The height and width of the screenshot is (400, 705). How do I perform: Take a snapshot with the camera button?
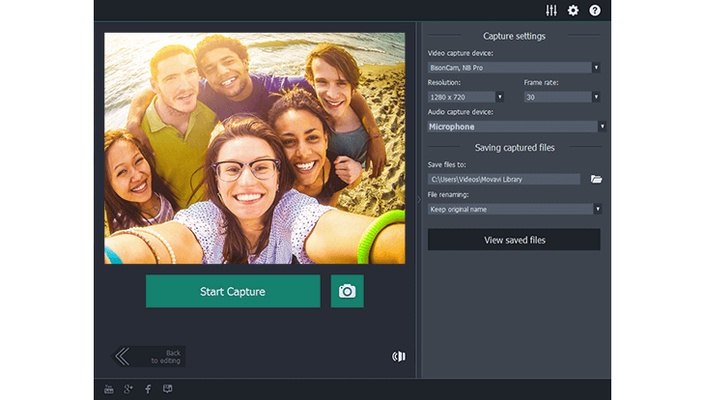coord(347,291)
